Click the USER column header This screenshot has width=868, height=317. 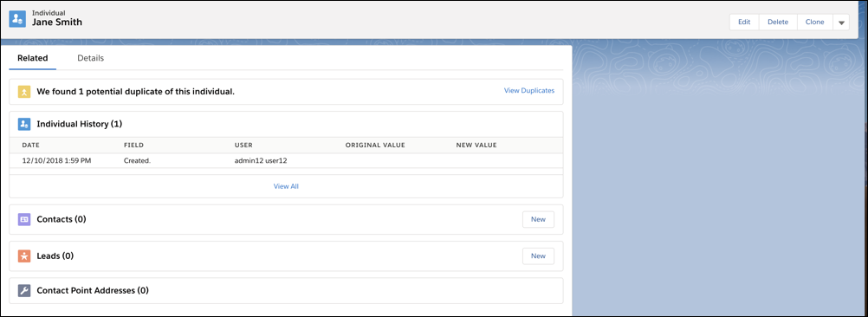click(x=243, y=145)
